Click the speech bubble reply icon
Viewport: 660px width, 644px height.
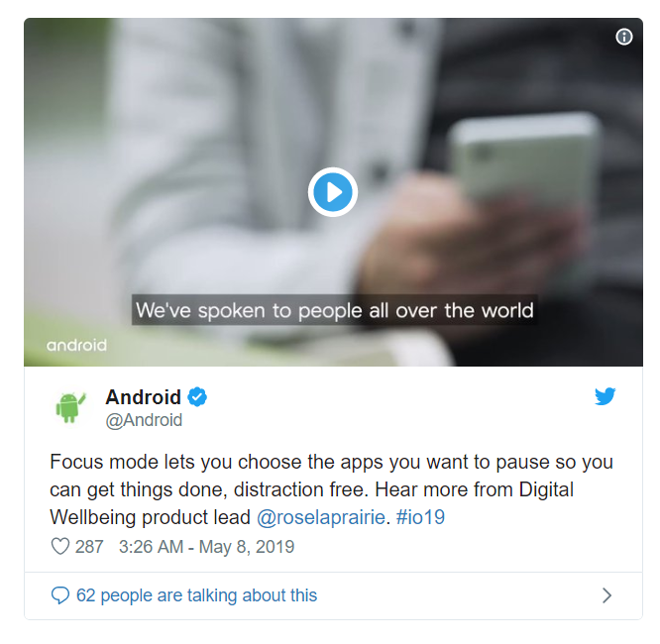pyautogui.click(x=59, y=595)
